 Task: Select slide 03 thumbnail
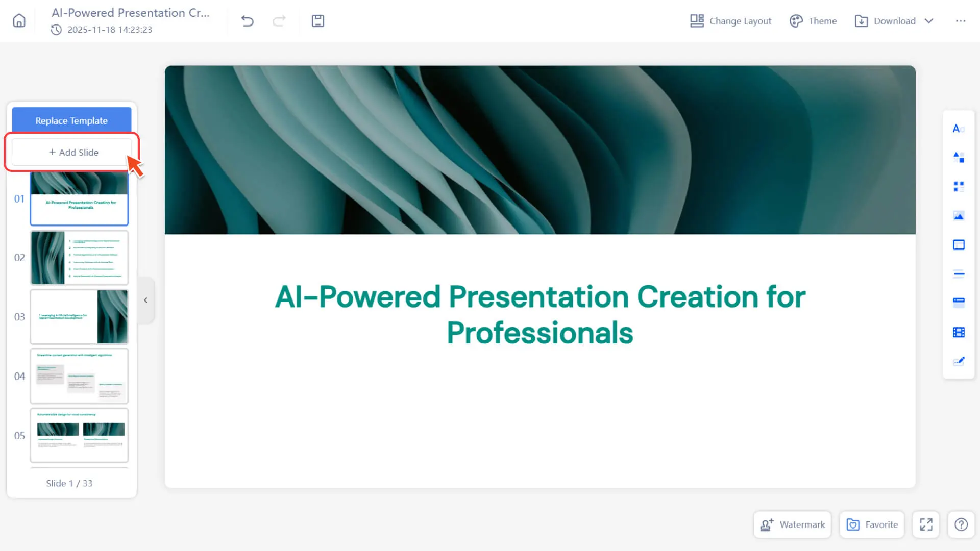tap(79, 317)
